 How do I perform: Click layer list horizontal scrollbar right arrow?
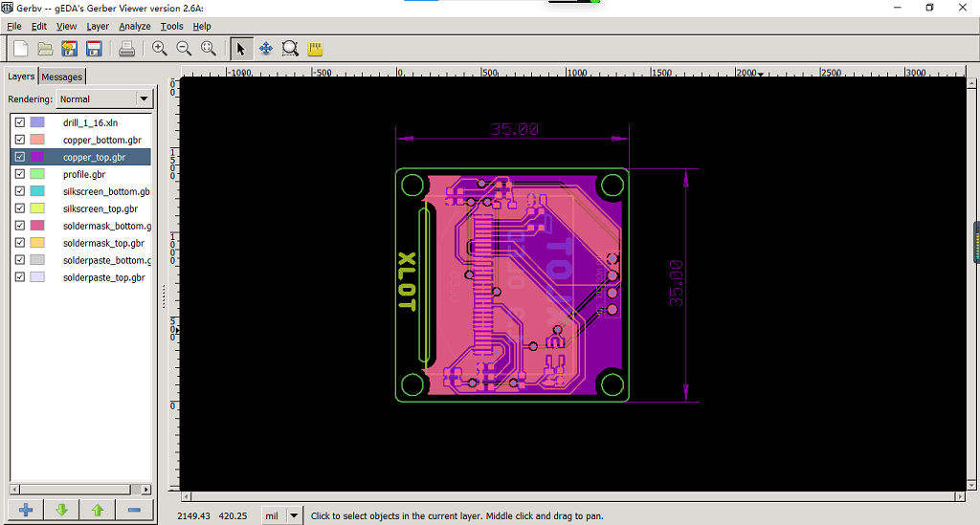[x=146, y=490]
